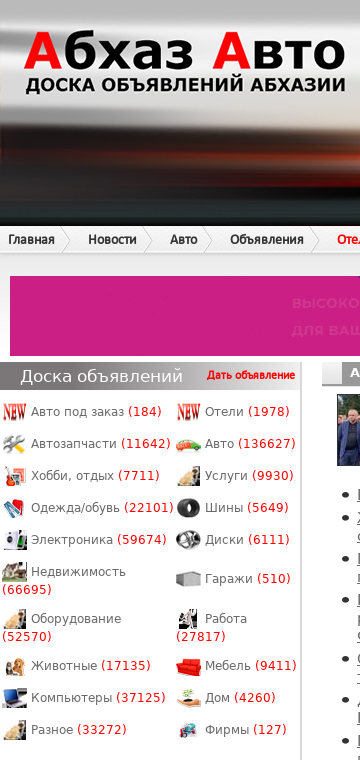Click the Дать объявление link
Image resolution: width=360 pixels, height=760 pixels.
pyautogui.click(x=251, y=375)
